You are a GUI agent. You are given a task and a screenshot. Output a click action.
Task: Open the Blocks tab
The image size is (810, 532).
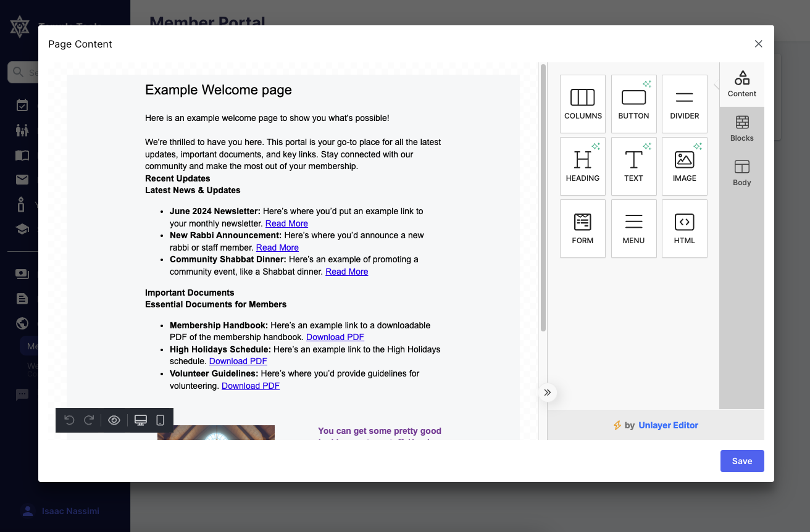coord(741,129)
